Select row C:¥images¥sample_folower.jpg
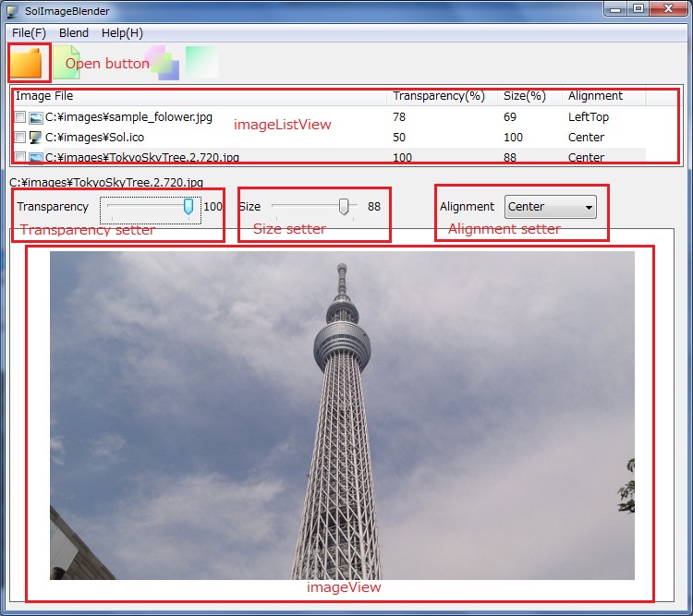Image resolution: width=693 pixels, height=616 pixels. coord(328,117)
